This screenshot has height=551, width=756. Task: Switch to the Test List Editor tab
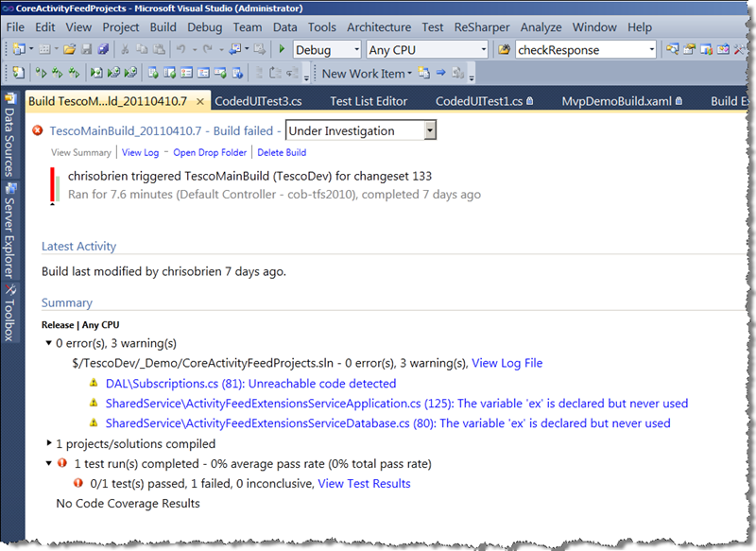369,101
